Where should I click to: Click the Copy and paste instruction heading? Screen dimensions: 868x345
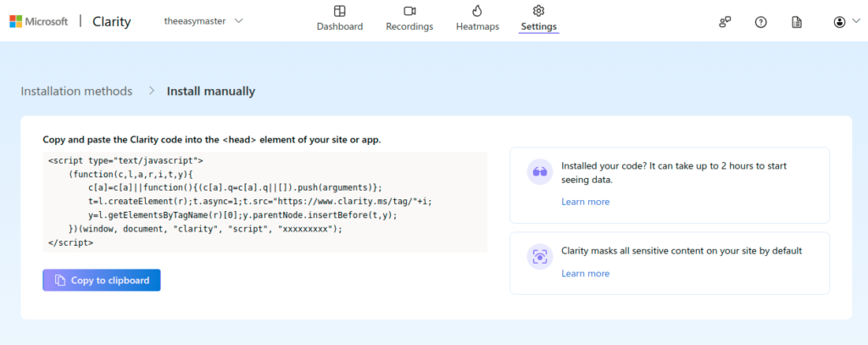tap(211, 140)
